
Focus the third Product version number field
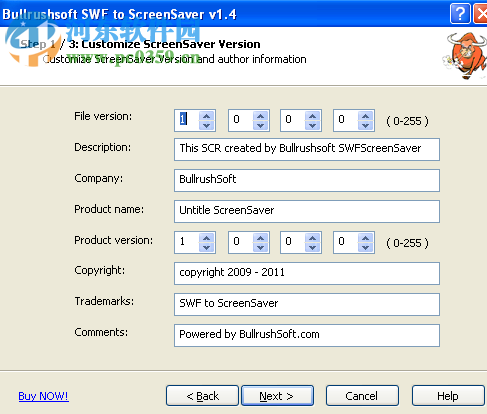pyautogui.click(x=293, y=242)
